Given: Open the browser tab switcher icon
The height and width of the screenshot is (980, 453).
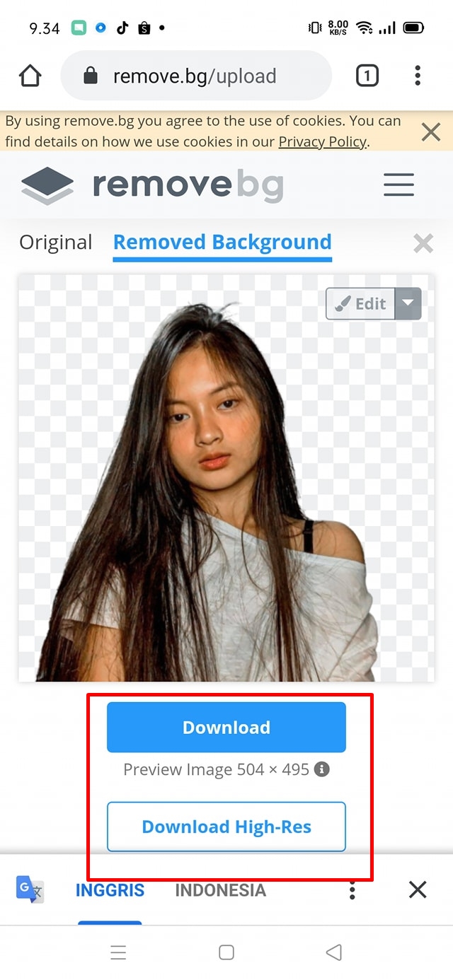Looking at the screenshot, I should click(367, 76).
